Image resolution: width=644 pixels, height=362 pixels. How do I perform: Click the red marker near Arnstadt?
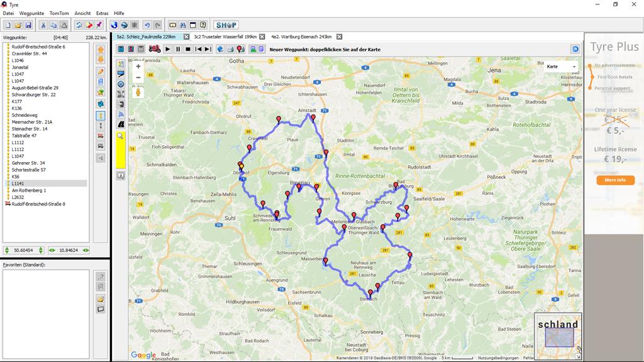(313, 118)
